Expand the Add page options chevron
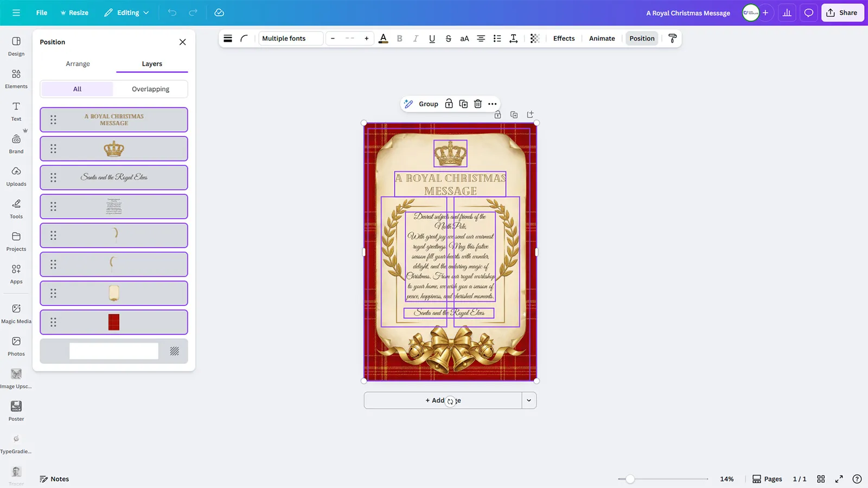The image size is (868, 488). click(528, 401)
